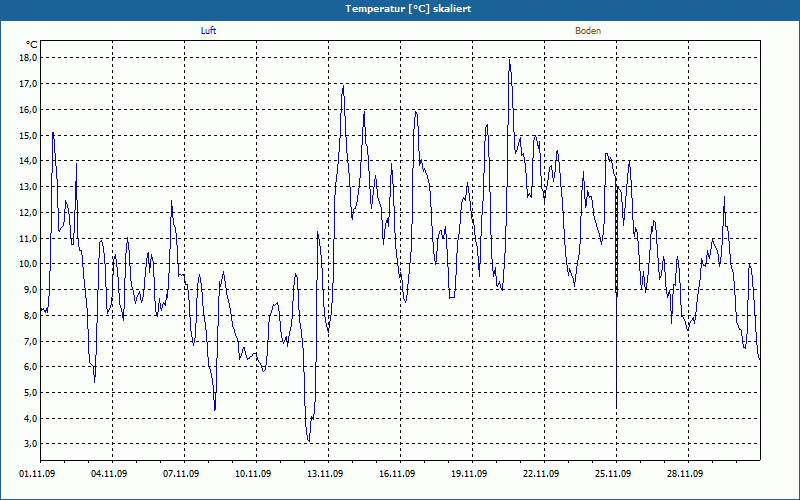Select the 01.11.09 date label

point(37,474)
